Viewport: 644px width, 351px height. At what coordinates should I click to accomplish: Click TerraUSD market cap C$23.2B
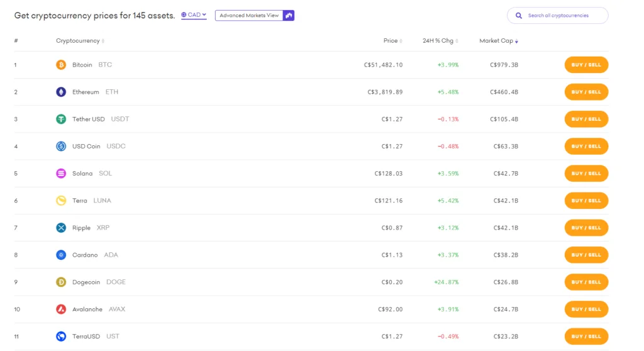[x=506, y=336]
